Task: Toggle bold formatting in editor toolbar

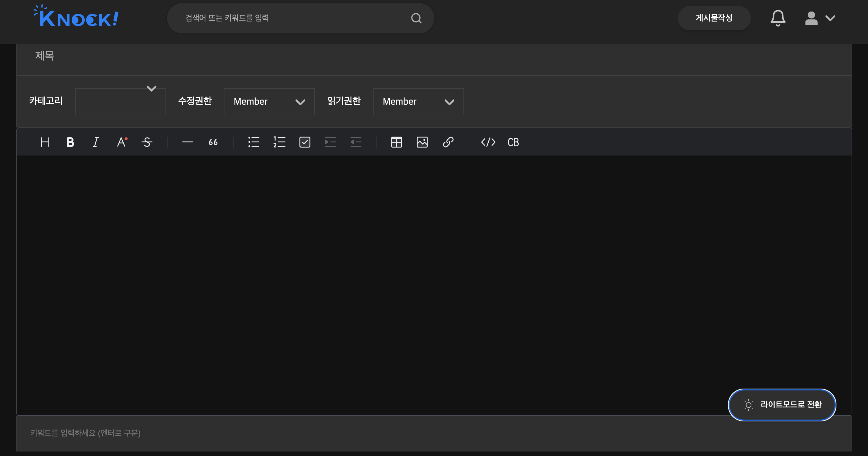Action: click(70, 142)
